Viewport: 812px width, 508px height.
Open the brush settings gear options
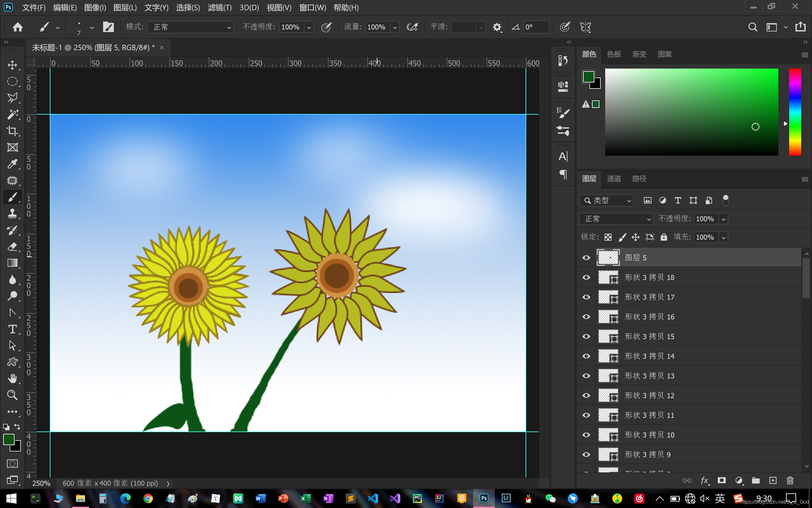point(497,27)
